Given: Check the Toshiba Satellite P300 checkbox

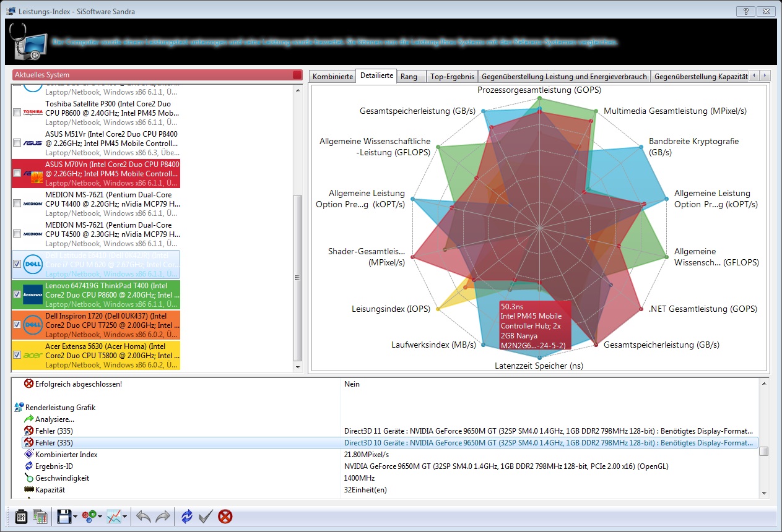Looking at the screenshot, I should pyautogui.click(x=17, y=113).
